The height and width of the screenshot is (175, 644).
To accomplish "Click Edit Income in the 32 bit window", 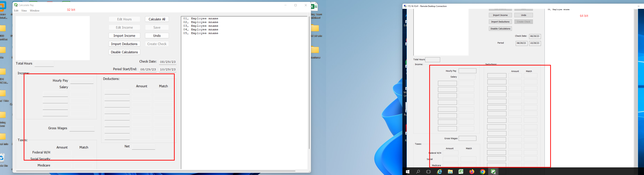I will [x=124, y=27].
